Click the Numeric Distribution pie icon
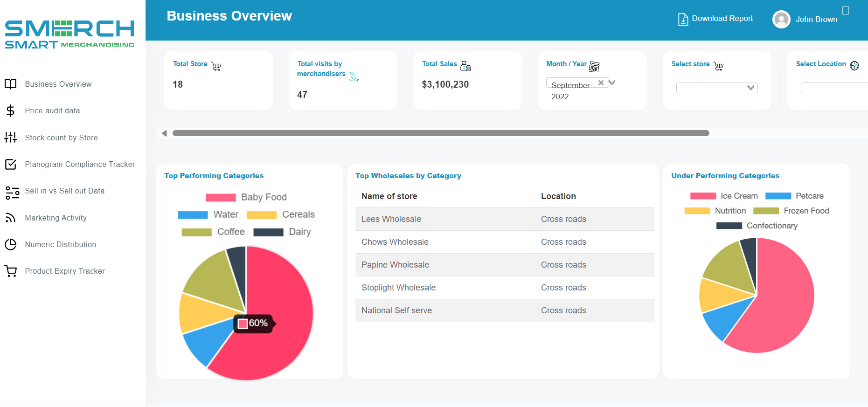 [x=10, y=244]
